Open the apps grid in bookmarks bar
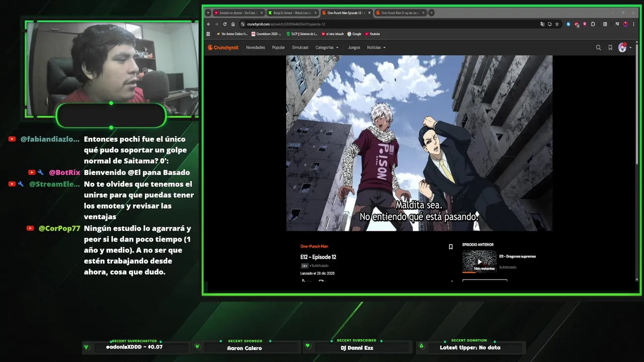Image resolution: width=644 pixels, height=362 pixels. coord(208,34)
